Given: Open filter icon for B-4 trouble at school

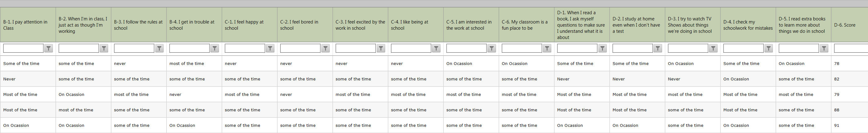Looking at the screenshot, I should point(215,49).
